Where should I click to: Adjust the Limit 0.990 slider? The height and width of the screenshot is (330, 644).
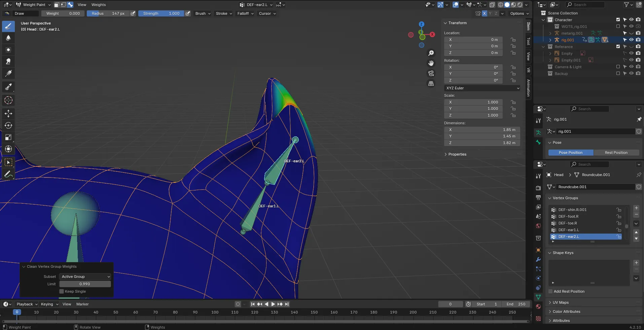point(85,284)
